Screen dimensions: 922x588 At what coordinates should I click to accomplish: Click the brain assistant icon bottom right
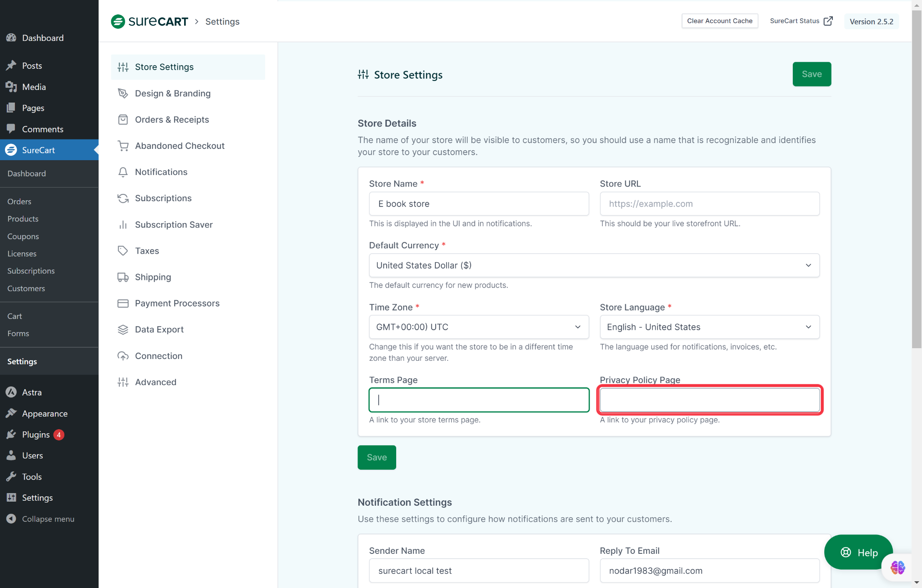(897, 567)
